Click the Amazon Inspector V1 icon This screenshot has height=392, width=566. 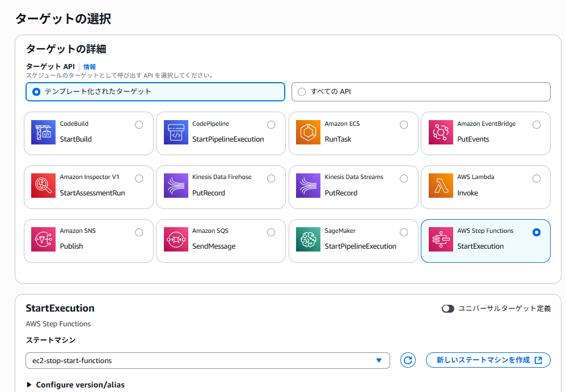(x=43, y=186)
